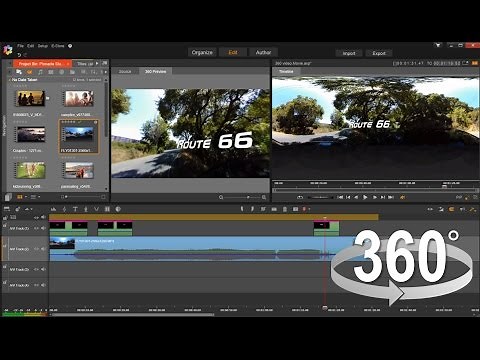Screen dimensions: 480x360
Task: Click the magnetic snapping icon on timeline toolbar
Action: point(451,209)
